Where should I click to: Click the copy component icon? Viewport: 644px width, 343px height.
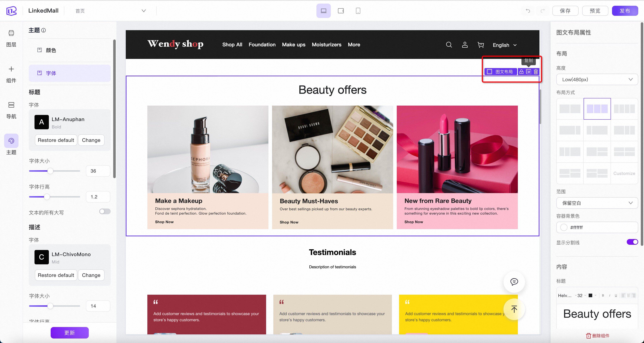tap(528, 72)
